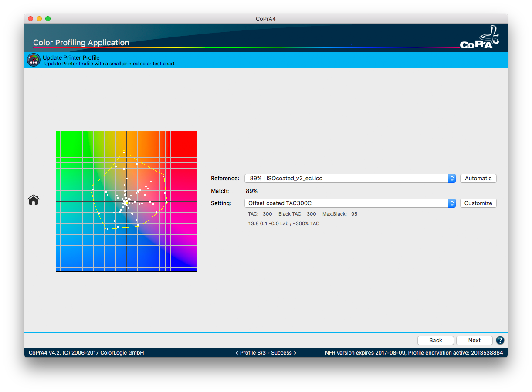Click the 'Black TAC: 300' value

coord(297,214)
